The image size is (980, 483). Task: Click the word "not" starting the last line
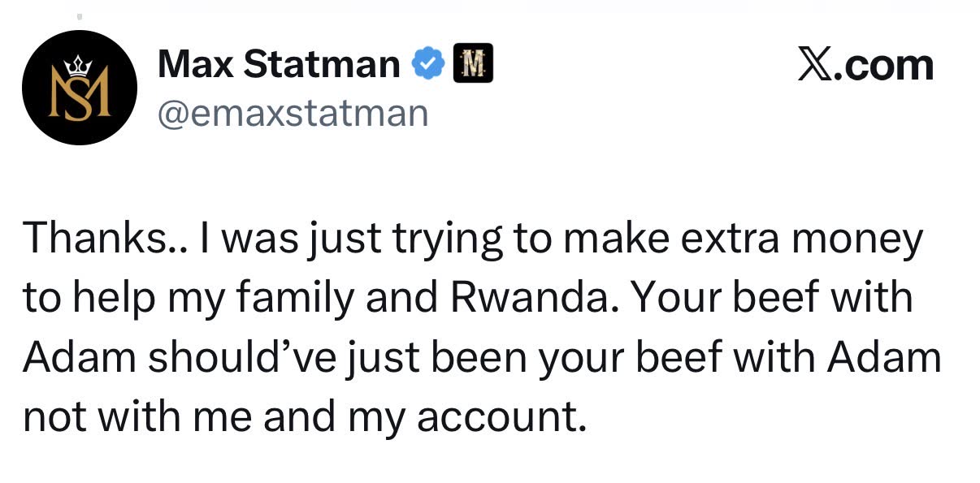(x=54, y=417)
